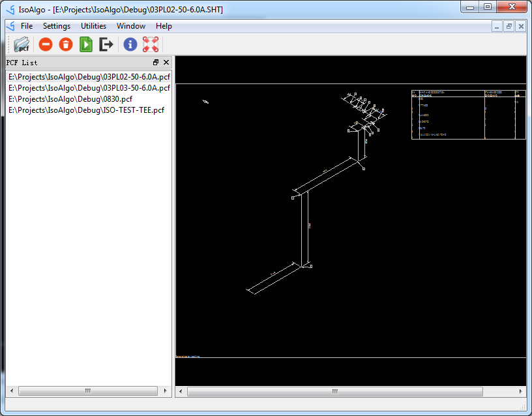Screen dimensions: 532x416
Task: Minimize the IsoAlgo main window
Action: (470, 7)
